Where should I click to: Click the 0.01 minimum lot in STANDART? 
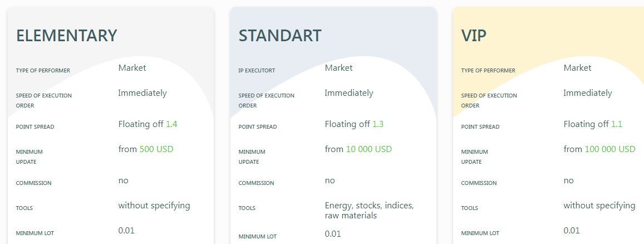(333, 234)
